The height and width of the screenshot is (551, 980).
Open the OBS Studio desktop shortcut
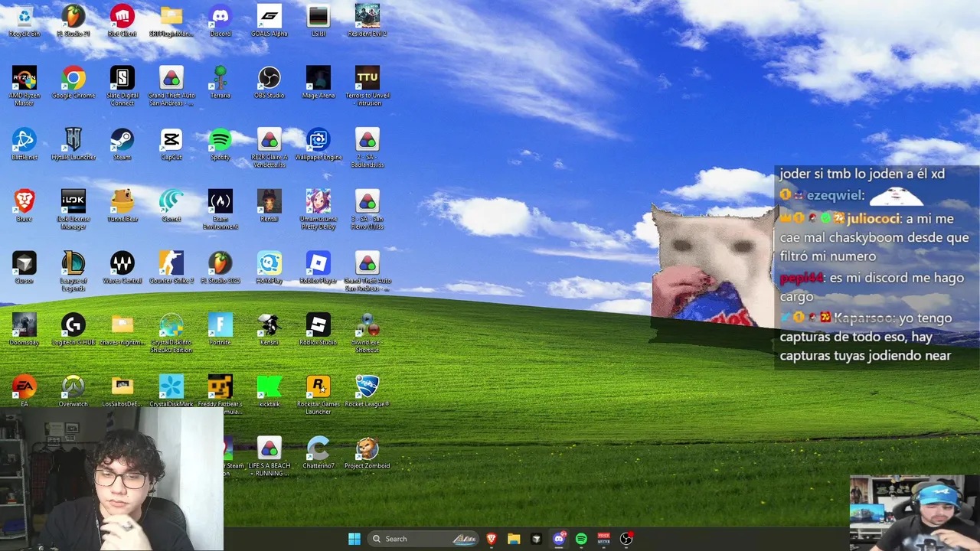click(x=269, y=83)
